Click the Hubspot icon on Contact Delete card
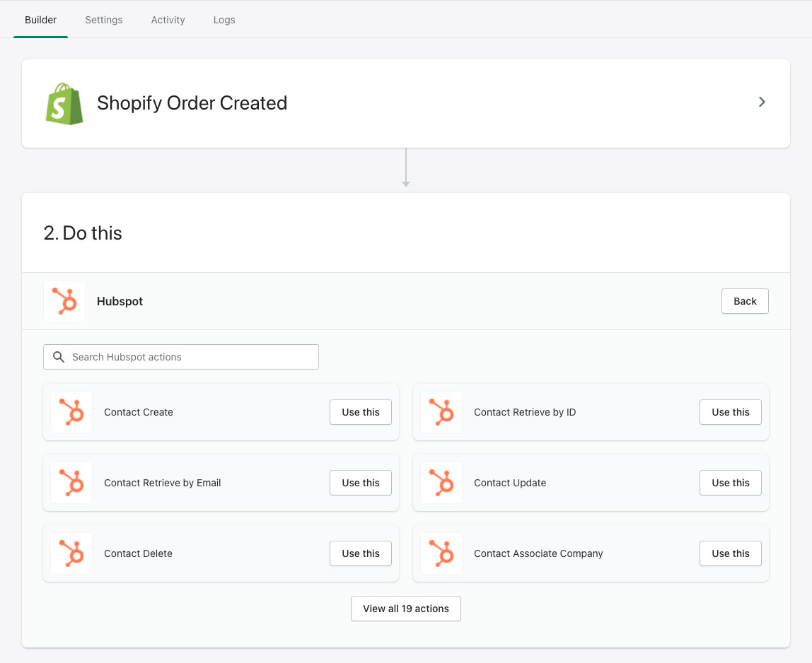812x663 pixels. coord(71,553)
